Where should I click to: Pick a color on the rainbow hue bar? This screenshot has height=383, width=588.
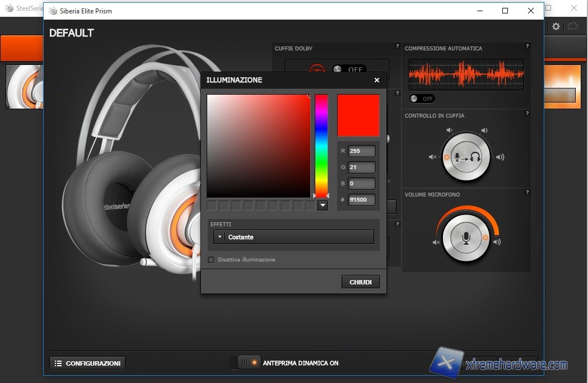[x=321, y=144]
